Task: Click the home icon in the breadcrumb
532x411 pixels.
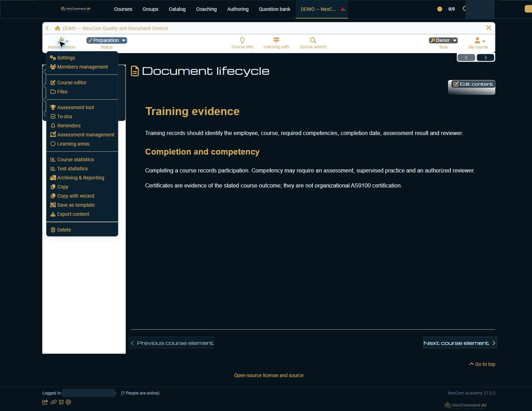Action: tap(57, 28)
